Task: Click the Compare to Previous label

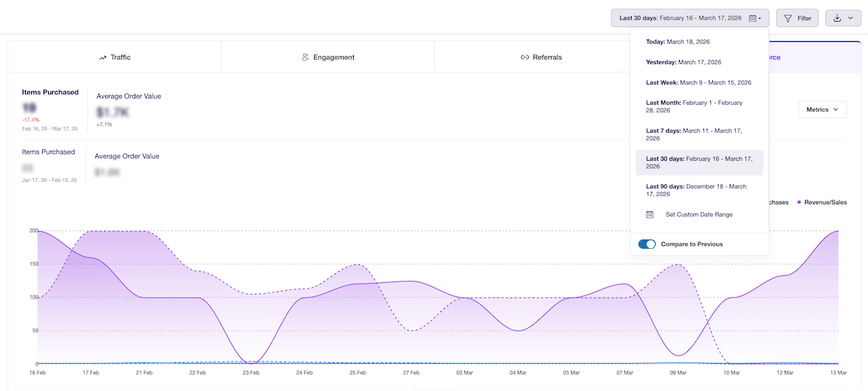Action: click(x=692, y=244)
